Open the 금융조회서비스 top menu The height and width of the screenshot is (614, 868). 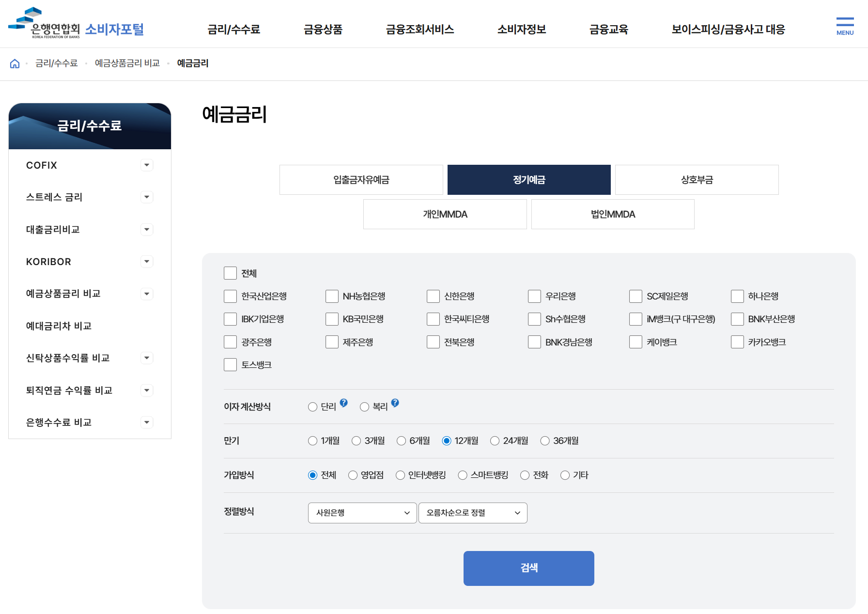click(x=420, y=30)
